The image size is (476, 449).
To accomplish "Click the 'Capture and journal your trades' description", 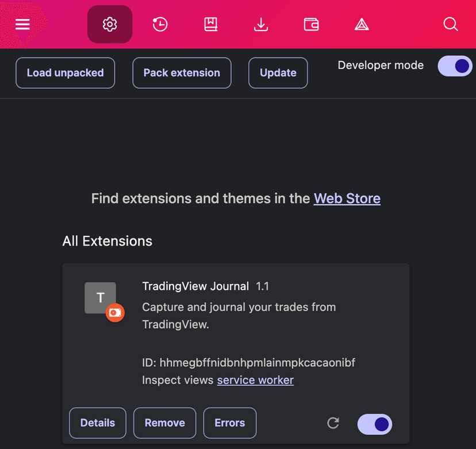I will 239,316.
